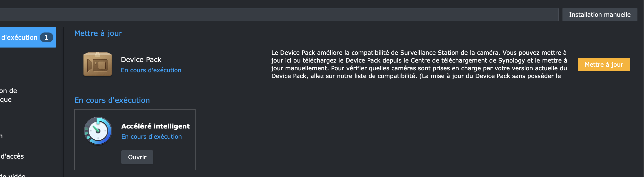Select the sidebar item ending in 'de vidéo'
The height and width of the screenshot is (177, 644).
(13, 175)
